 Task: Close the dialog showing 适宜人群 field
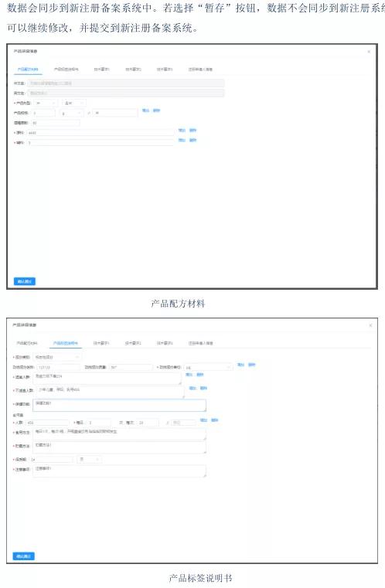click(x=370, y=325)
